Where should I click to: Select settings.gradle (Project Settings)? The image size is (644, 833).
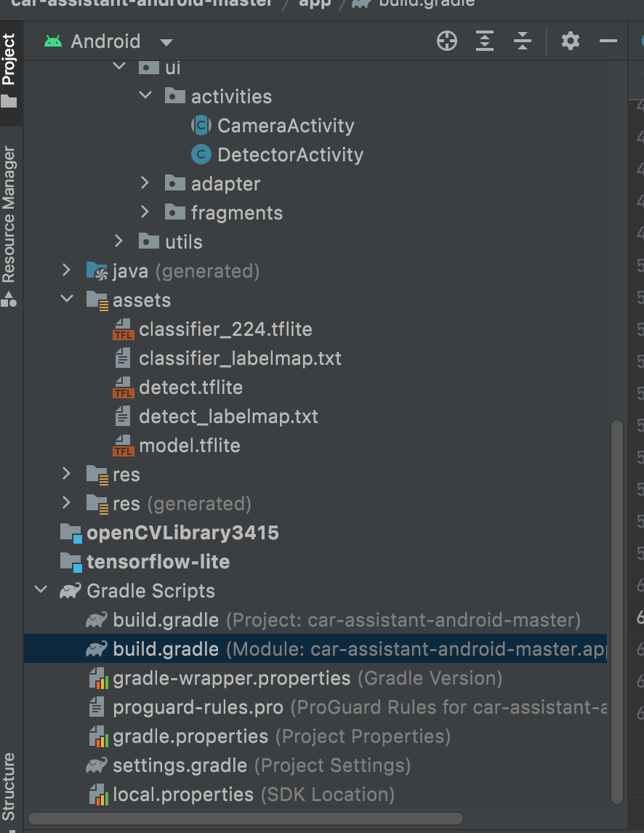click(262, 765)
